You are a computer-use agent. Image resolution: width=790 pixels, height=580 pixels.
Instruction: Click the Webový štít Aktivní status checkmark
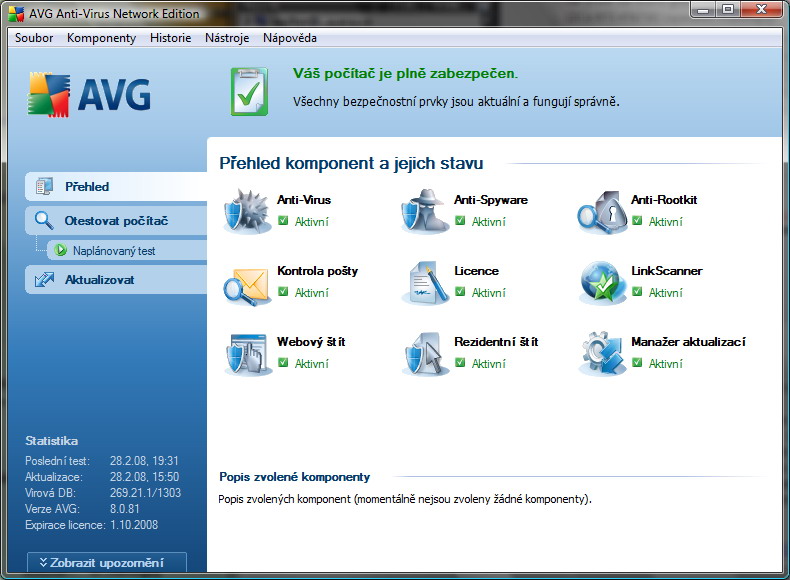[x=283, y=363]
